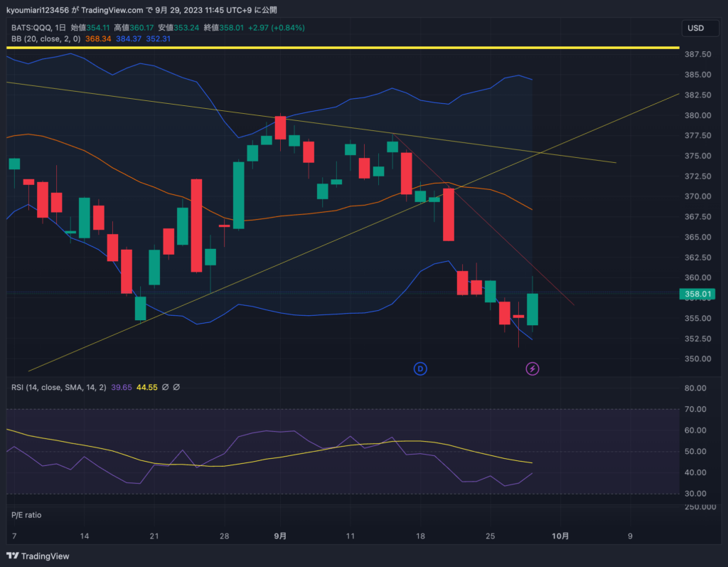Open the TradingView logo link
This screenshot has height=567, width=728.
(38, 556)
